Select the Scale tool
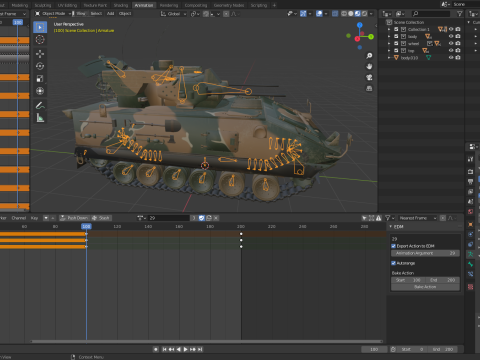 40,79
